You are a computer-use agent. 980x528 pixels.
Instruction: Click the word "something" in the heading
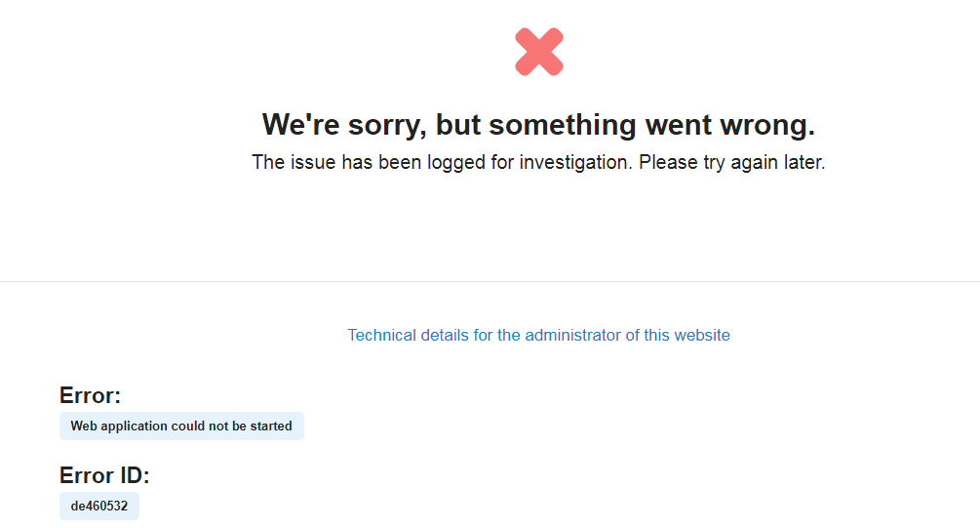[562, 125]
